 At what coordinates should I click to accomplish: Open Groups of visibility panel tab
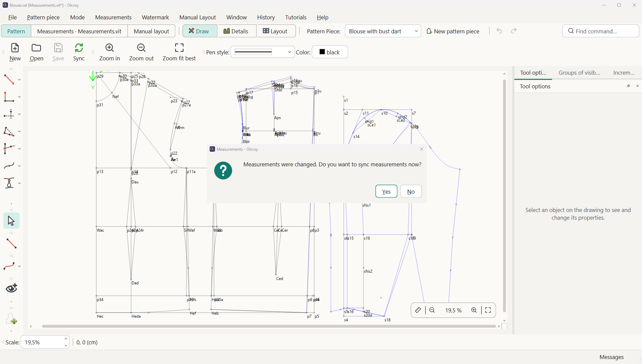579,73
